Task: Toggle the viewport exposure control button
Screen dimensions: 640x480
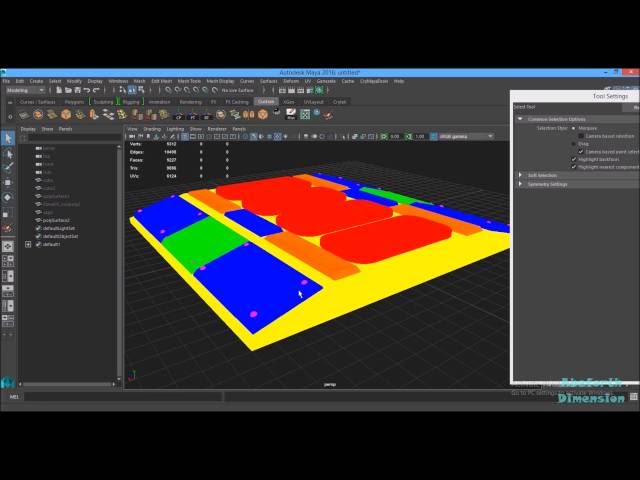Action: (384, 136)
